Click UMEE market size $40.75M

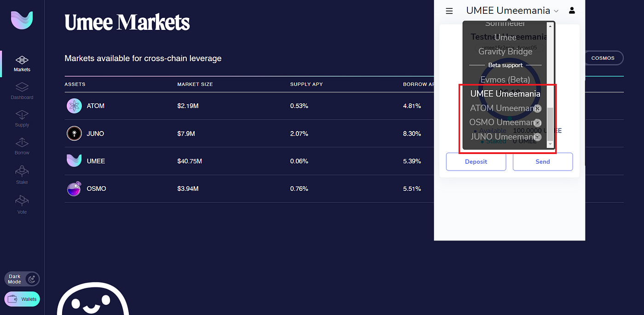[190, 161]
